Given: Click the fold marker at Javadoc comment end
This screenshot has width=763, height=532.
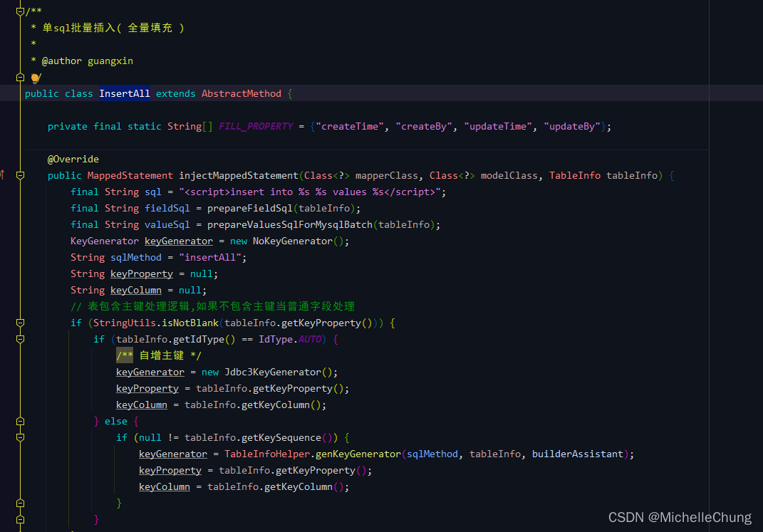Looking at the screenshot, I should 20,77.
